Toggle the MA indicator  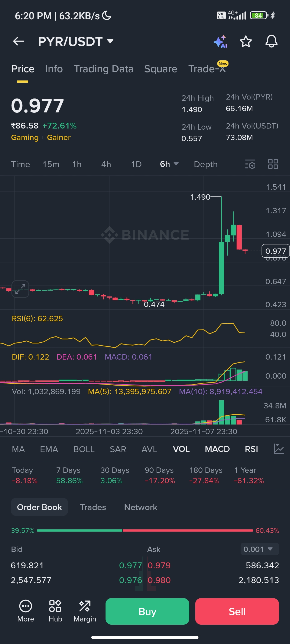tap(18, 449)
